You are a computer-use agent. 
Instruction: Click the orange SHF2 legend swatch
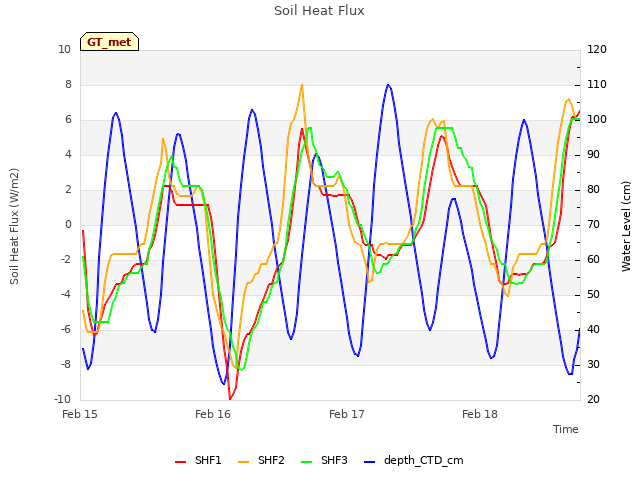pos(243,462)
